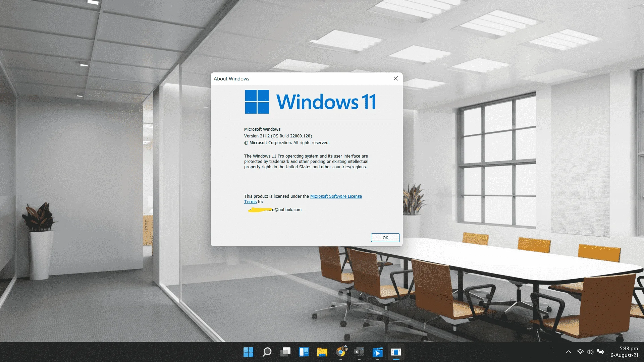Click the 'Microsoft Windows' text line
The height and width of the screenshot is (362, 644).
(262, 129)
